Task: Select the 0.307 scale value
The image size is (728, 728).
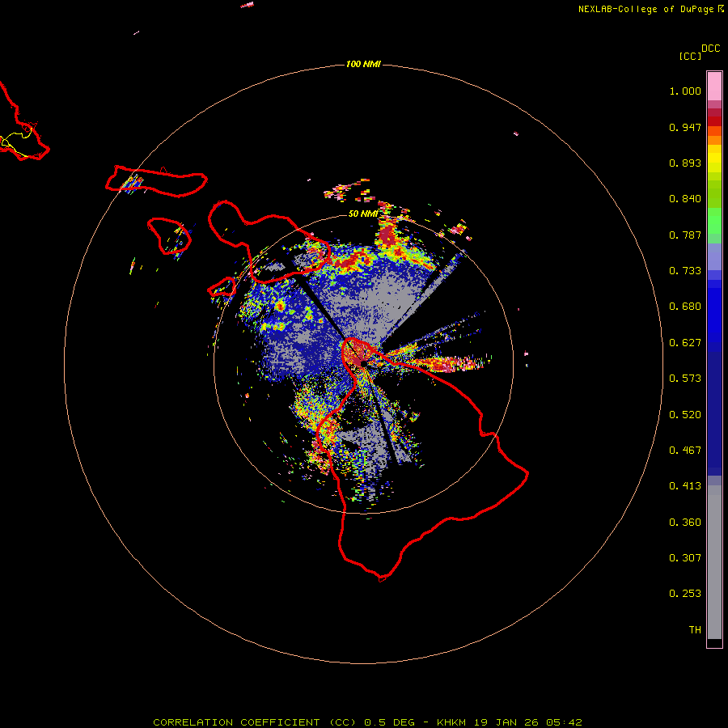Action: (x=685, y=558)
